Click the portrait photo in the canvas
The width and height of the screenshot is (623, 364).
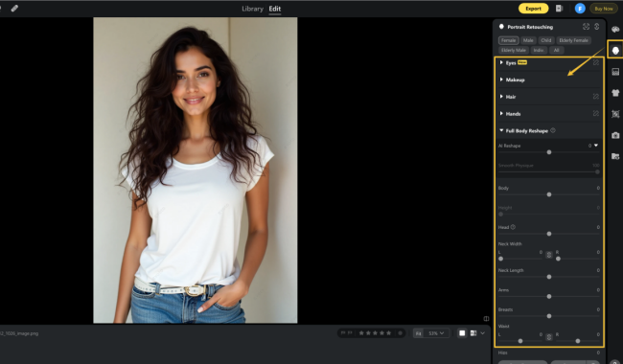click(196, 170)
